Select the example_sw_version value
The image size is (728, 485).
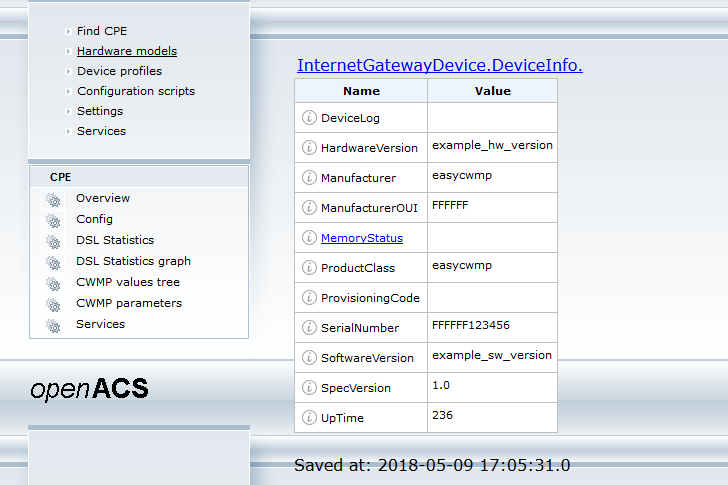492,355
